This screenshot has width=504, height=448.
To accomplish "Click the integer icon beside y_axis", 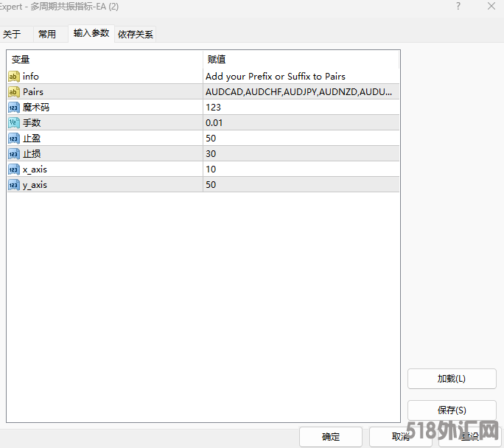I will click(13, 185).
